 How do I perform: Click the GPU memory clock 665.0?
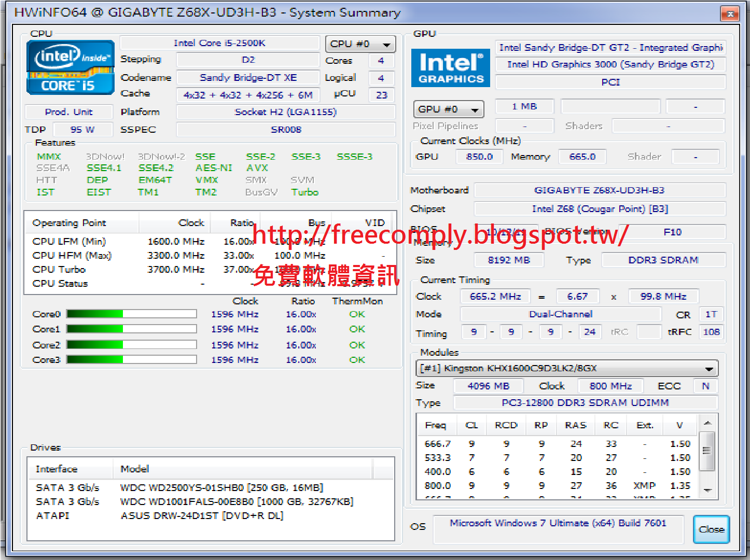(x=582, y=157)
